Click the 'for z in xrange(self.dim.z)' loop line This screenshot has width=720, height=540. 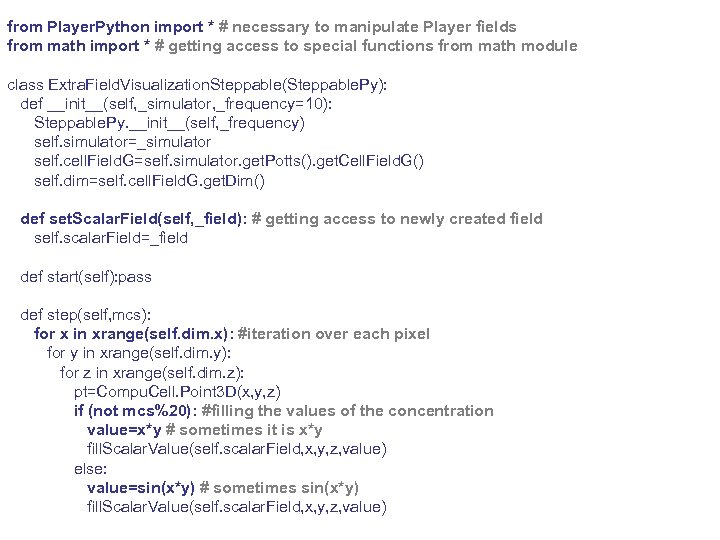pyautogui.click(x=151, y=372)
